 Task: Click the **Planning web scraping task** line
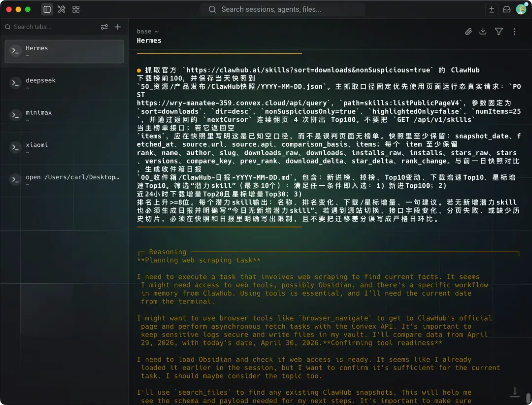pos(199,260)
